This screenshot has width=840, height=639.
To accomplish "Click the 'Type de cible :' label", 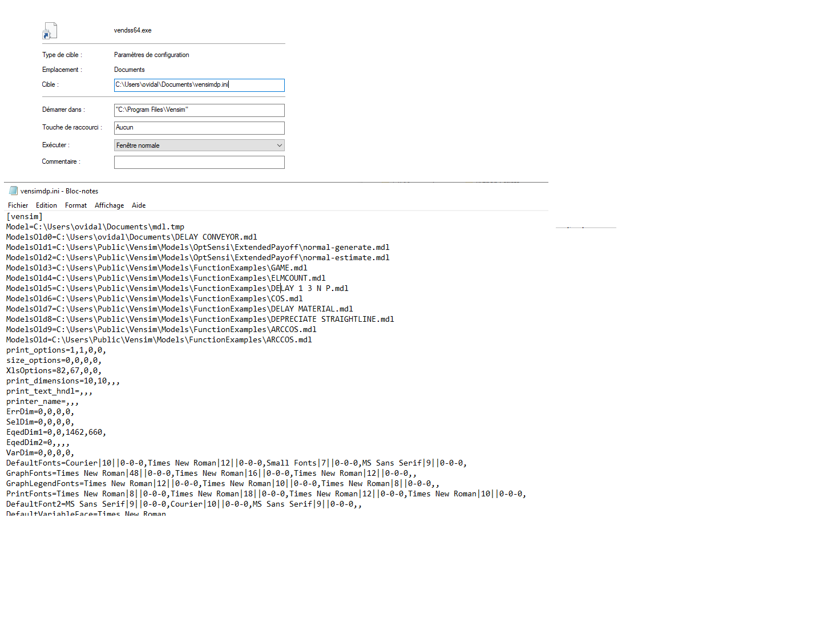I will click(62, 55).
